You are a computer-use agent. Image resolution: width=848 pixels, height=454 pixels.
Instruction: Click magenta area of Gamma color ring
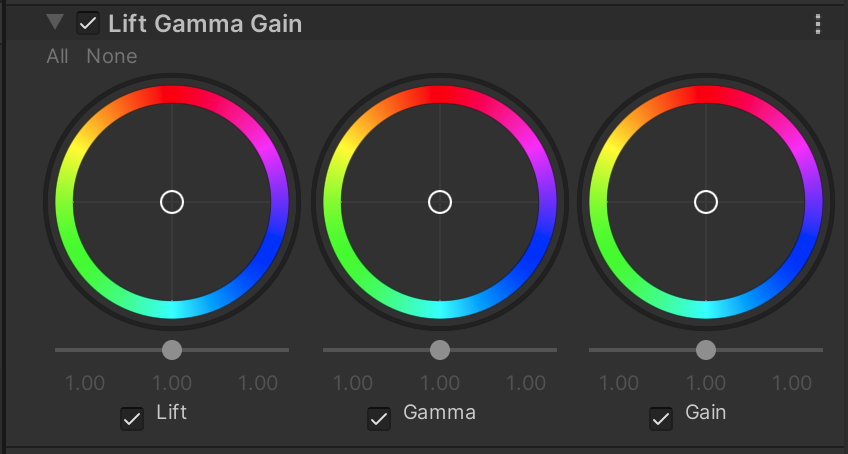[534, 150]
